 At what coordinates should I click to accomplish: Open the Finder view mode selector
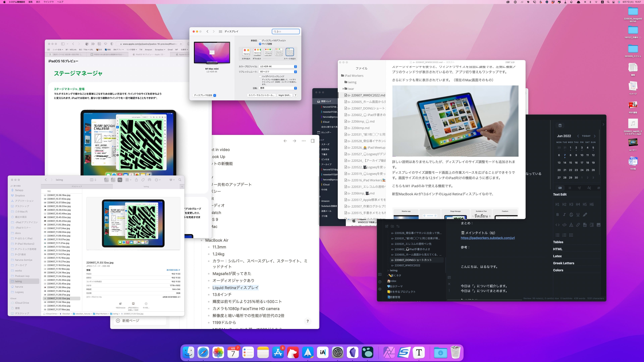tap(93, 180)
